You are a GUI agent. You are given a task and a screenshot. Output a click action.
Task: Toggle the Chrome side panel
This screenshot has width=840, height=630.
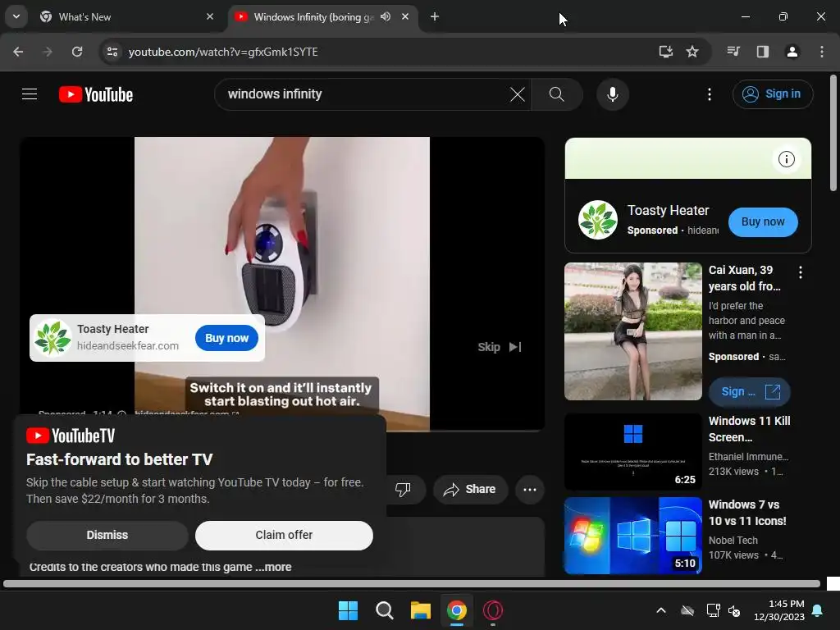pyautogui.click(x=762, y=52)
